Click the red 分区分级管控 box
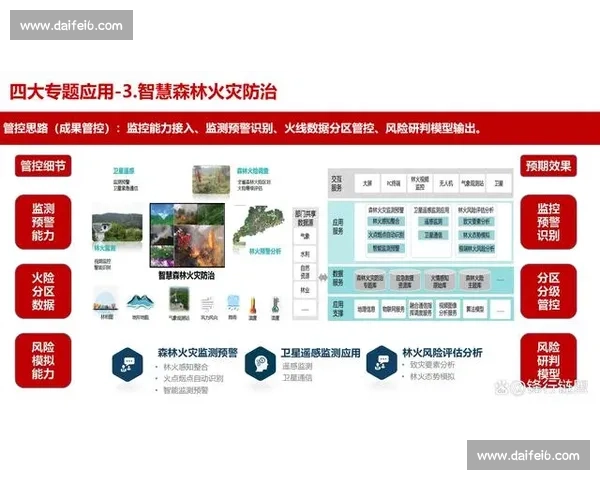 click(x=548, y=291)
